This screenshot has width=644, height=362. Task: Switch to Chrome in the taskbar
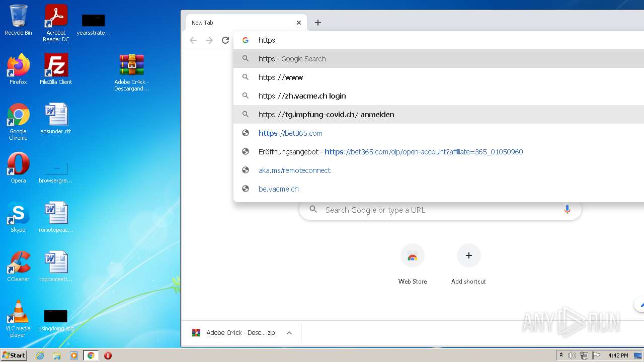tap(91, 355)
